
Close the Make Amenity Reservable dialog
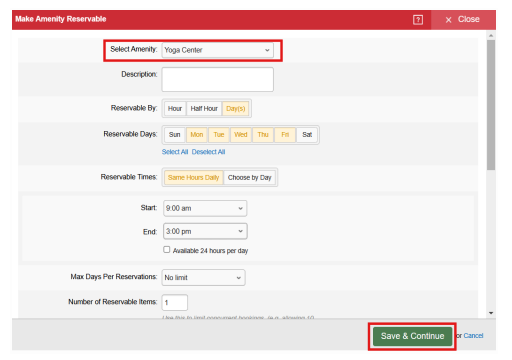[x=463, y=20]
